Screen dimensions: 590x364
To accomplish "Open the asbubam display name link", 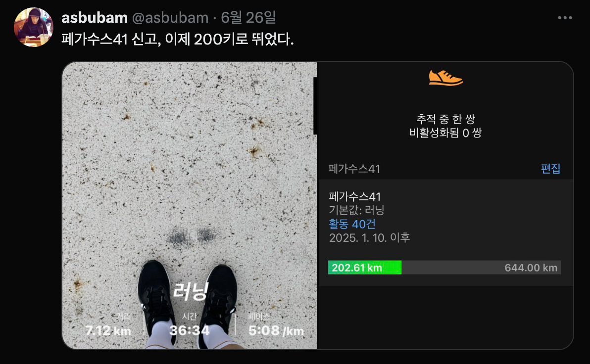I will pos(95,18).
